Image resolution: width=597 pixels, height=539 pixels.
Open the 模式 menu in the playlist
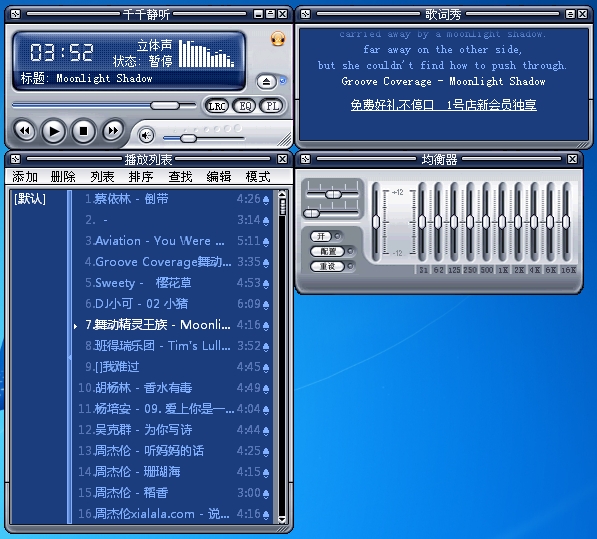[x=258, y=177]
